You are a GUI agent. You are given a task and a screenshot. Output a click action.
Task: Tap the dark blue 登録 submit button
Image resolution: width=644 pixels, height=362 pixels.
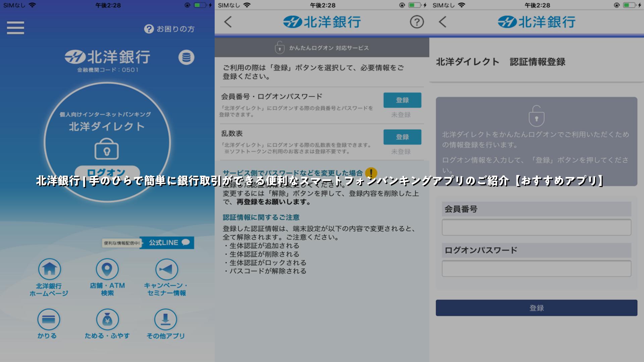(536, 308)
